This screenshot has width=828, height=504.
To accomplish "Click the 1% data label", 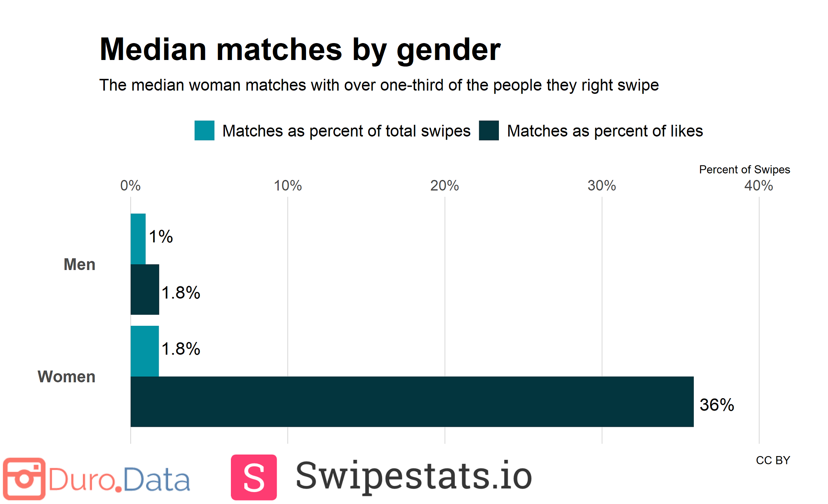I will coord(161,236).
